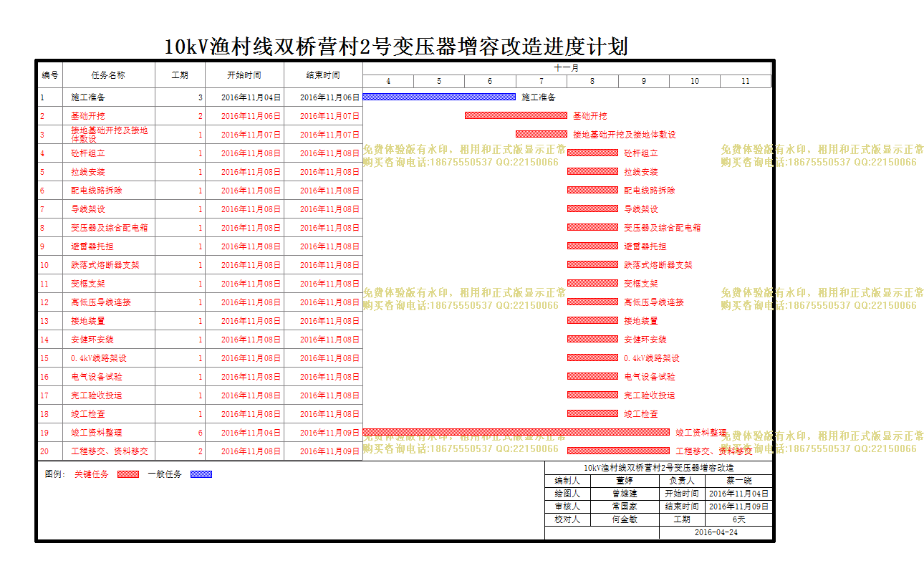The image size is (924, 576).
Task: Click the 负责人 label in title block
Action: pyautogui.click(x=682, y=481)
